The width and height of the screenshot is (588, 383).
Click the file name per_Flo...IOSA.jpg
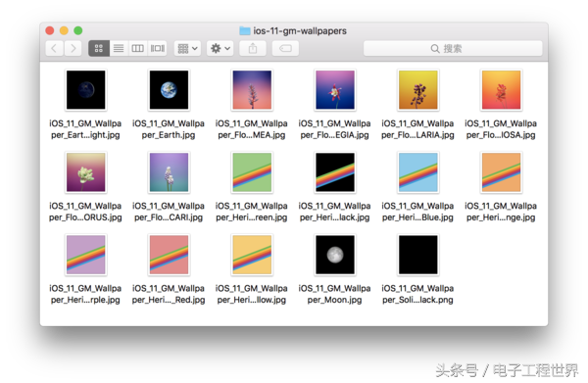click(x=501, y=129)
